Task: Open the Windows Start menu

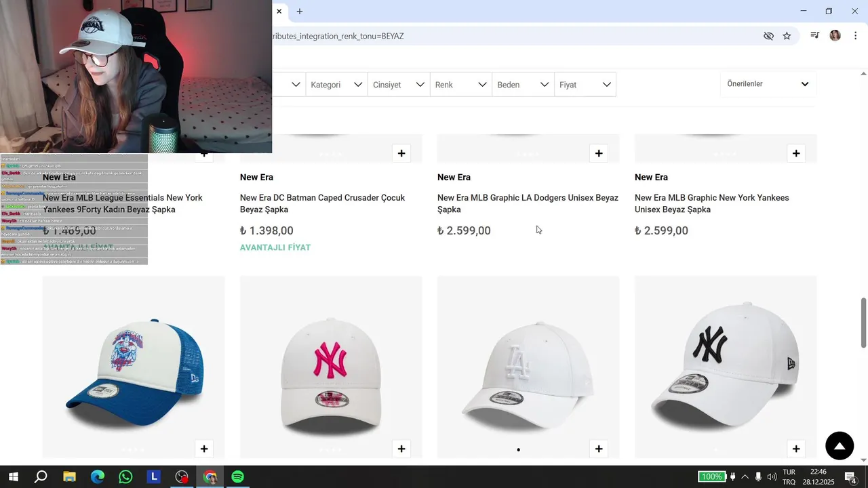Action: [14, 477]
